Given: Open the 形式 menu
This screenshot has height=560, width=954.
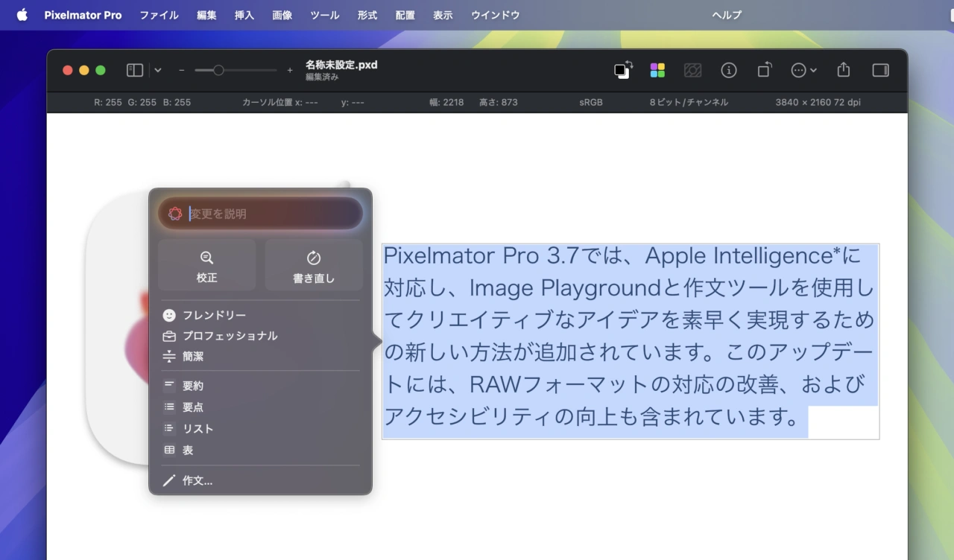Looking at the screenshot, I should coord(367,15).
